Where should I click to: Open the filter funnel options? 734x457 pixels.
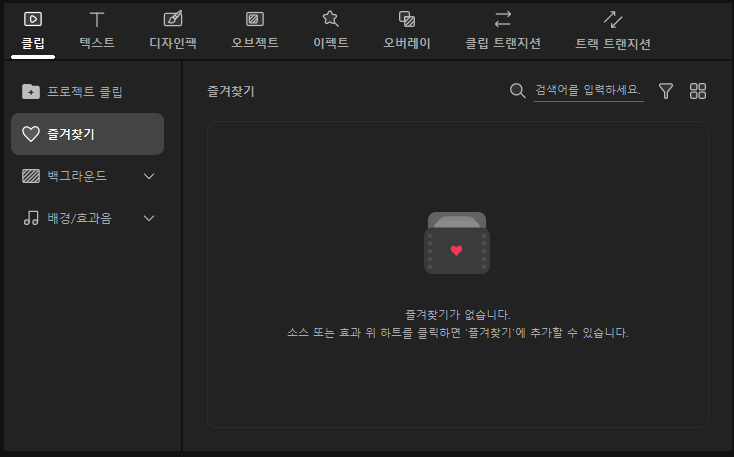pyautogui.click(x=666, y=91)
